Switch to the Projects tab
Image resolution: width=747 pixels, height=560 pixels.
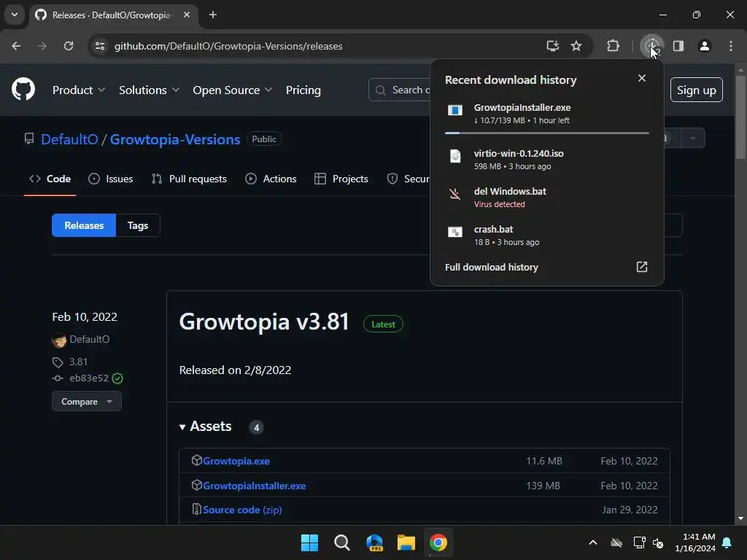point(341,179)
